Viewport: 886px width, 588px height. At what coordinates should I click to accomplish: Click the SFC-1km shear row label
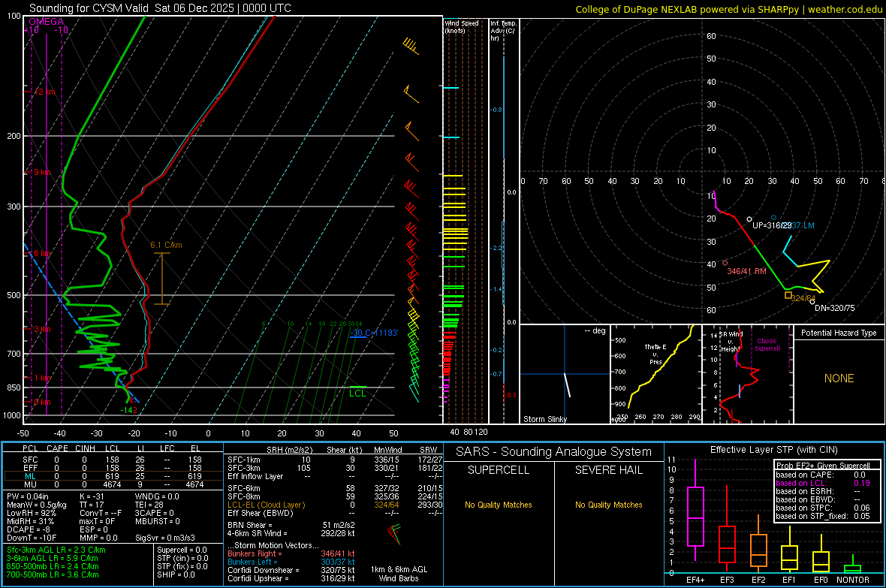[x=244, y=460]
